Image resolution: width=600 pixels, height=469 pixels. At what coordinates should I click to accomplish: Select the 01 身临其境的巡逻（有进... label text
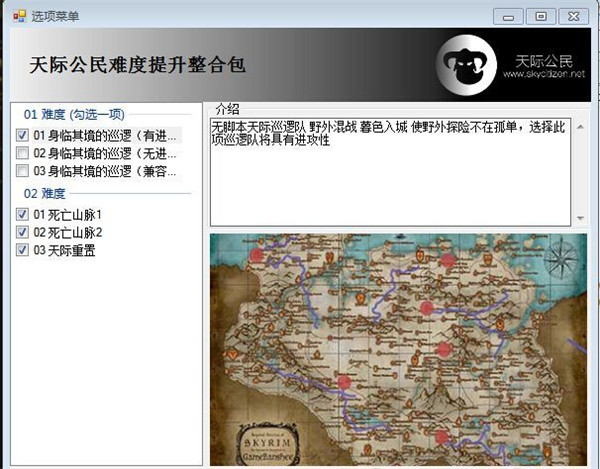coord(105,135)
